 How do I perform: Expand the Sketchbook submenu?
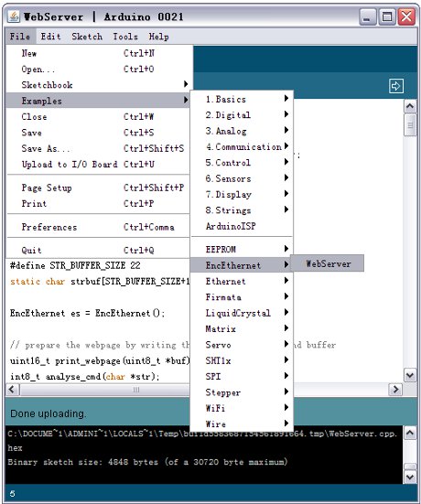98,85
